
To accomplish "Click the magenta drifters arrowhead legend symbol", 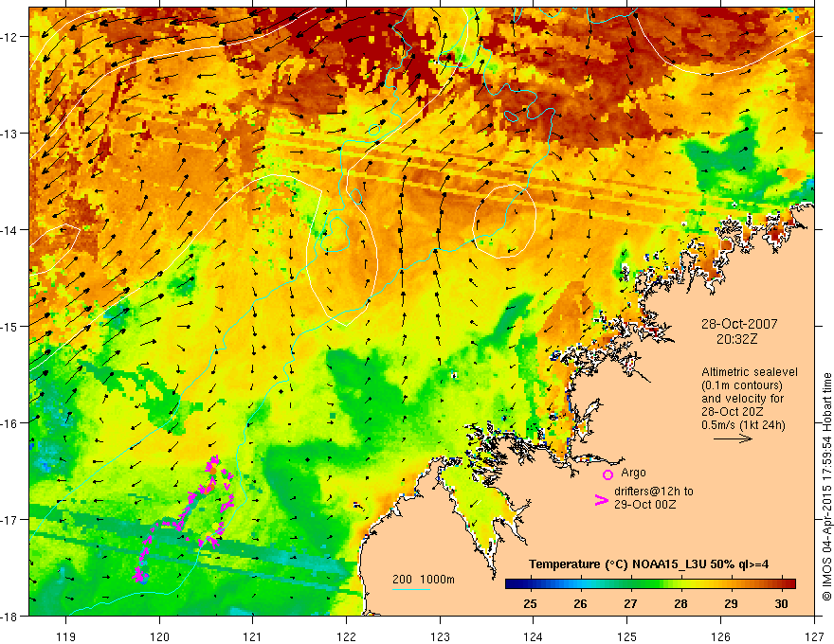I will tap(601, 500).
